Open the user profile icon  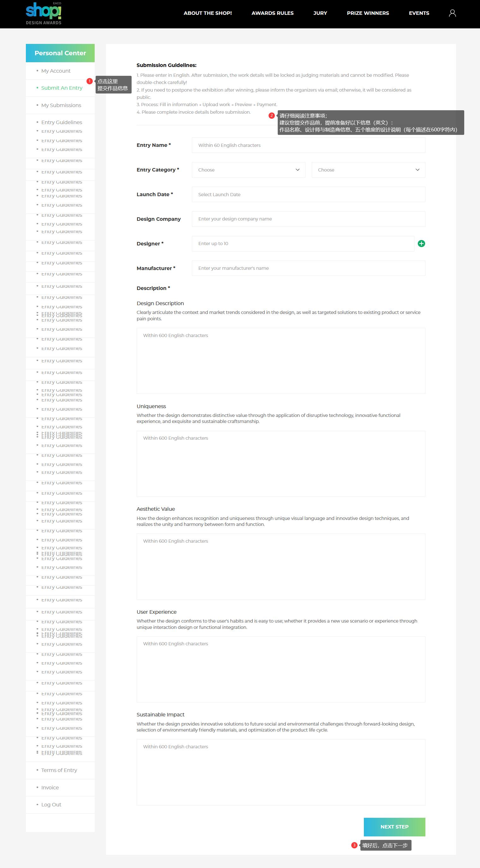452,13
